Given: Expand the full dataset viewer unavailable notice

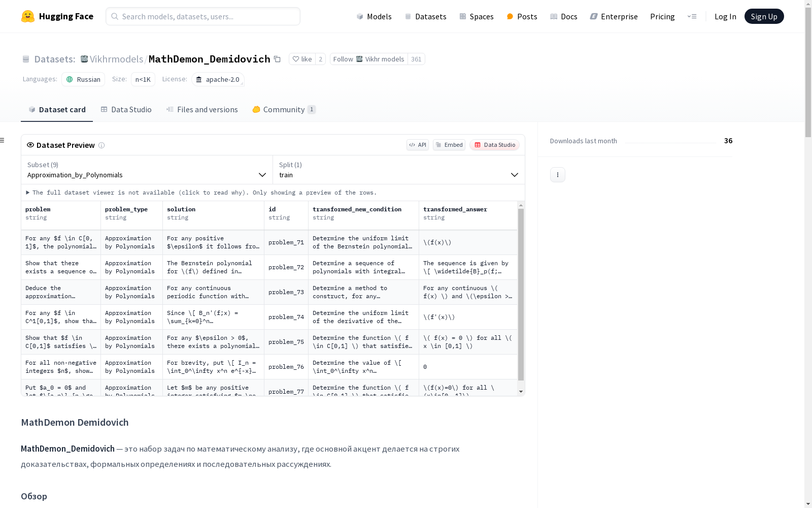Looking at the screenshot, I should click(201, 193).
